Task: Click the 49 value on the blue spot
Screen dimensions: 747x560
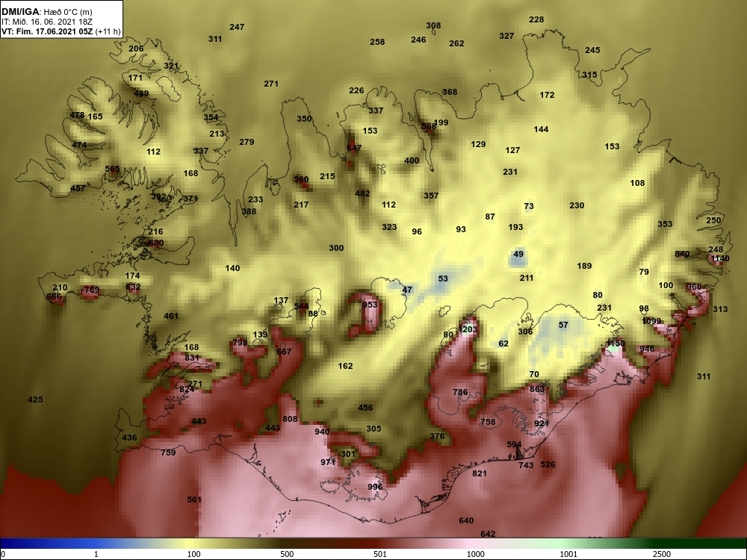Action: coord(518,254)
